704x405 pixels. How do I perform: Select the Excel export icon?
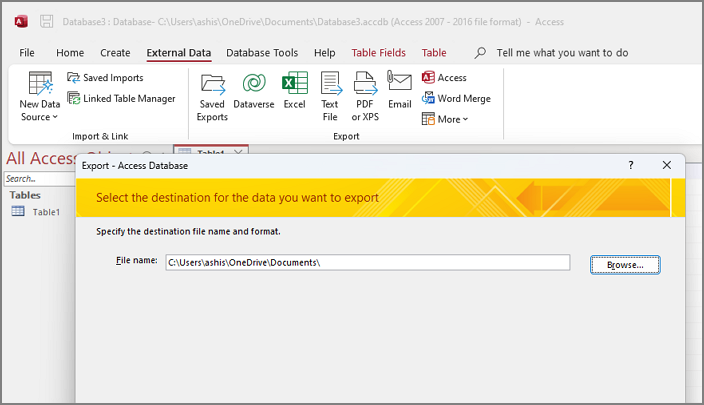click(294, 95)
